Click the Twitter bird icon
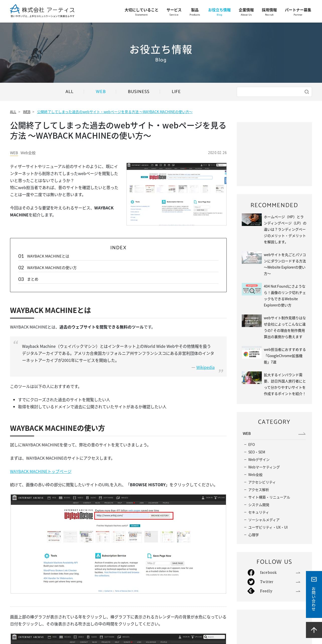The height and width of the screenshot is (644, 322). [251, 582]
